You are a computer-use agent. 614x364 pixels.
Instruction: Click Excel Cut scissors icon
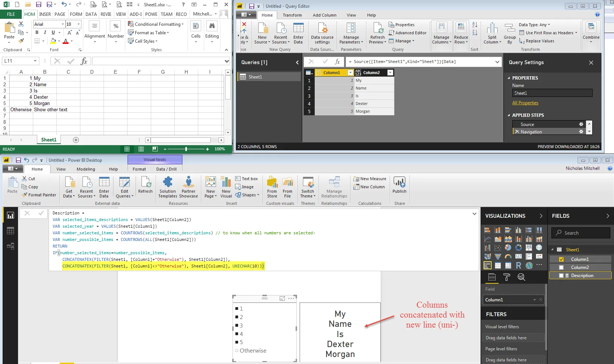tap(21, 24)
